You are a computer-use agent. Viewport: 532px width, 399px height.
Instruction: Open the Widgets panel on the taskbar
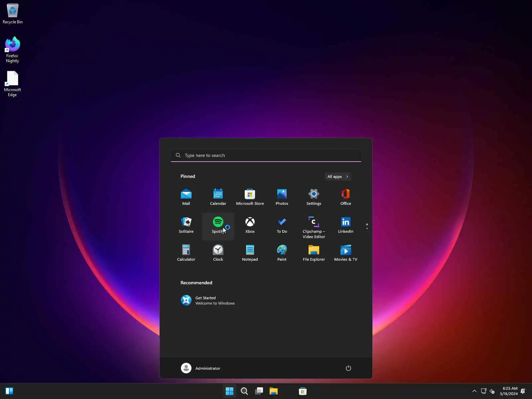point(9,391)
